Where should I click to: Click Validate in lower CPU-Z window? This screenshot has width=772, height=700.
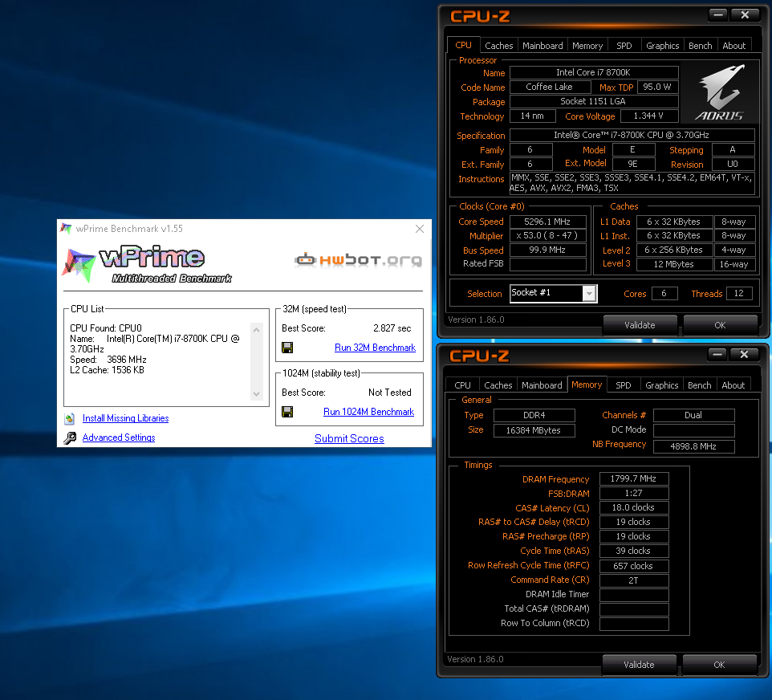pyautogui.click(x=639, y=665)
